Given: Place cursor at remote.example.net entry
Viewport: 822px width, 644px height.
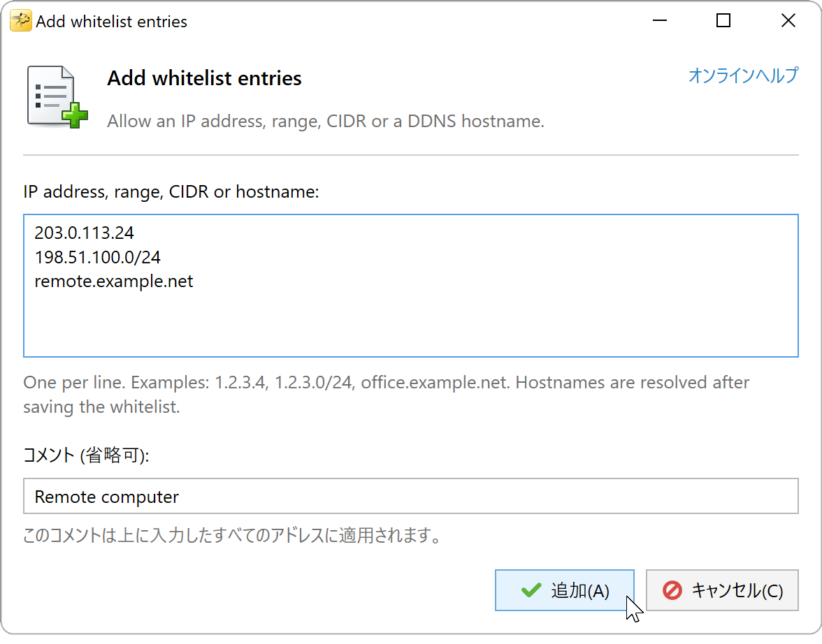Looking at the screenshot, I should [114, 281].
